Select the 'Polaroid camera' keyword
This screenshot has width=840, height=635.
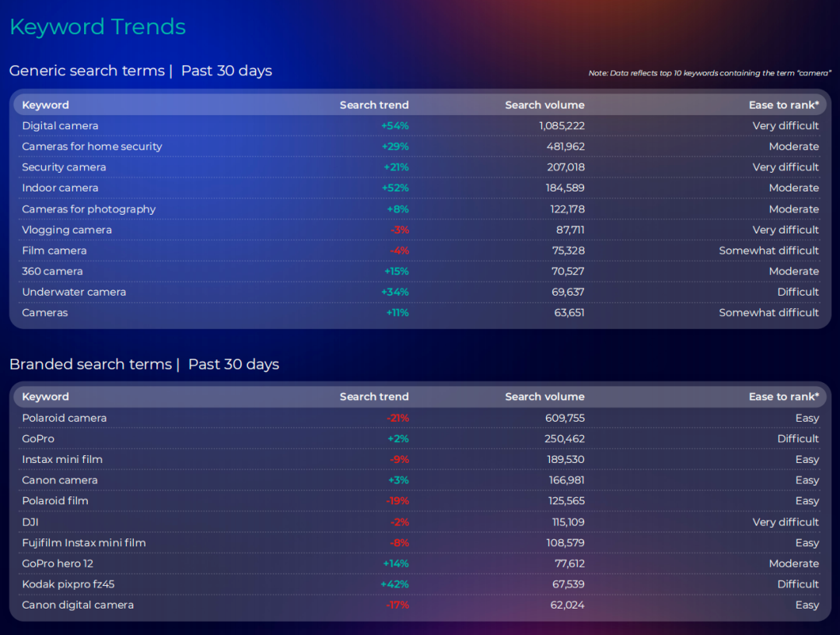(x=65, y=419)
